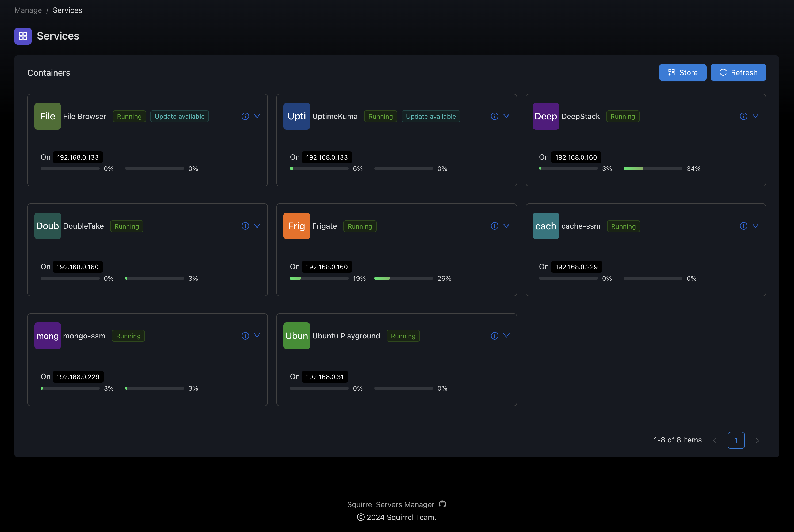
Task: Click the next page arrow
Action: tap(757, 440)
